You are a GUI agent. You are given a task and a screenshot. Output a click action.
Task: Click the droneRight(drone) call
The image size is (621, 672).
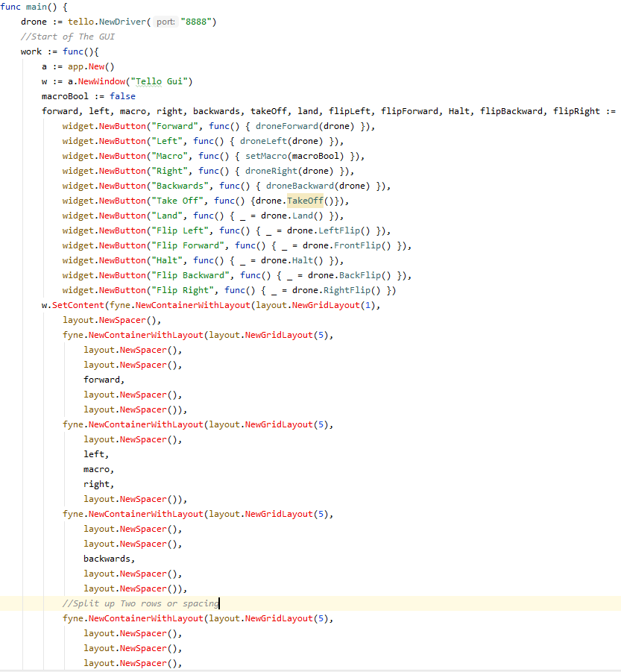289,171
